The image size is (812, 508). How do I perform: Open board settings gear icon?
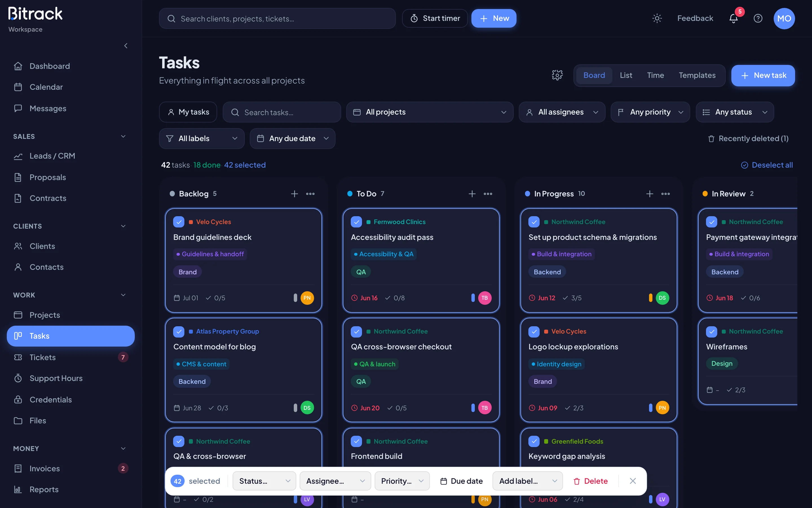[557, 75]
